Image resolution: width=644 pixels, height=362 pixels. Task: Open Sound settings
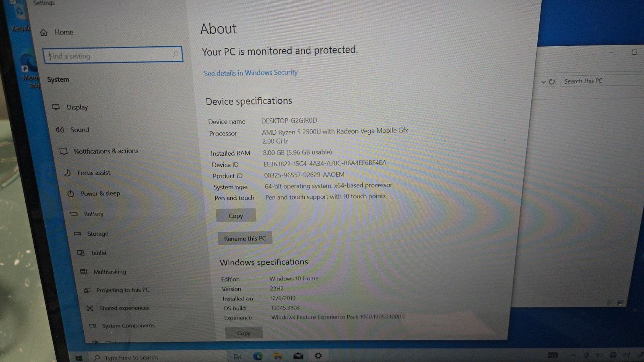pos(72,130)
